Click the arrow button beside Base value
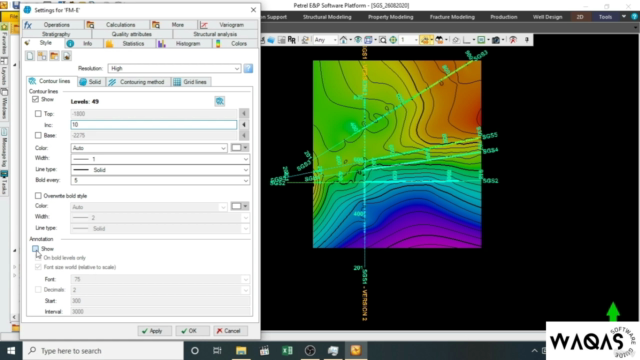The image size is (640, 360). [x=244, y=135]
